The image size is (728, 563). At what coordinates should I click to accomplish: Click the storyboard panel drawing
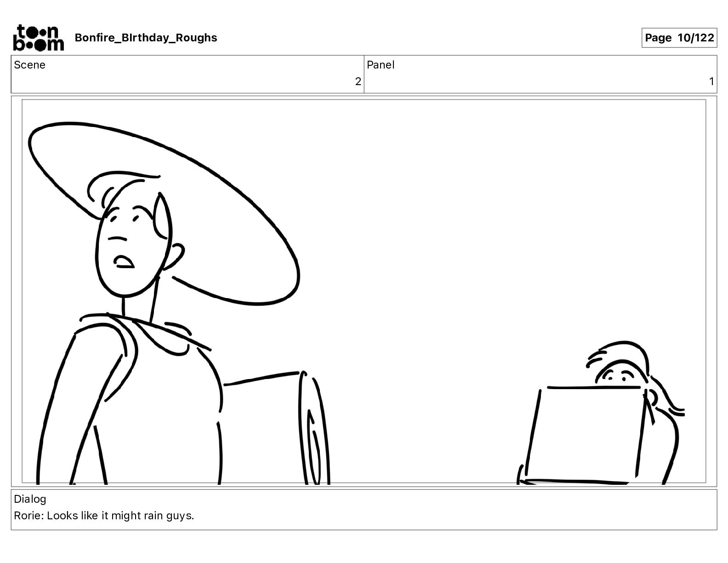click(364, 291)
